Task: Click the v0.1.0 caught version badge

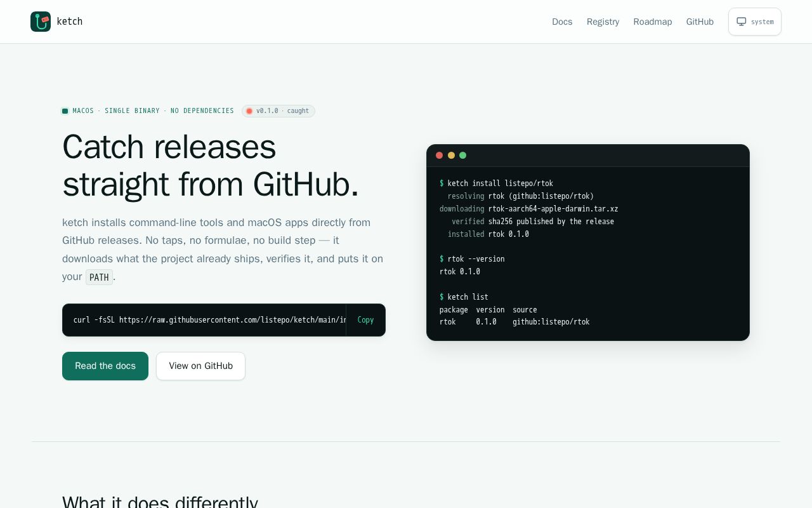Action: 278,111
